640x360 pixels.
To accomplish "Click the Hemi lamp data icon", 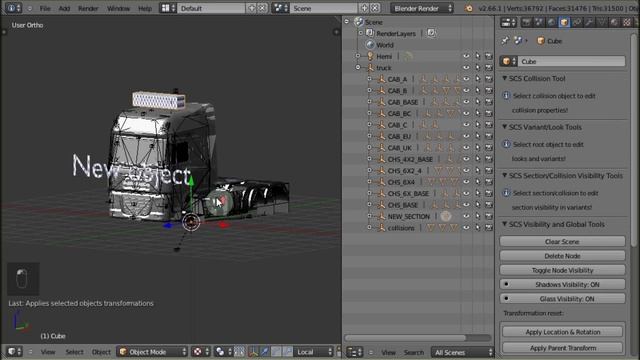I will click(x=408, y=56).
